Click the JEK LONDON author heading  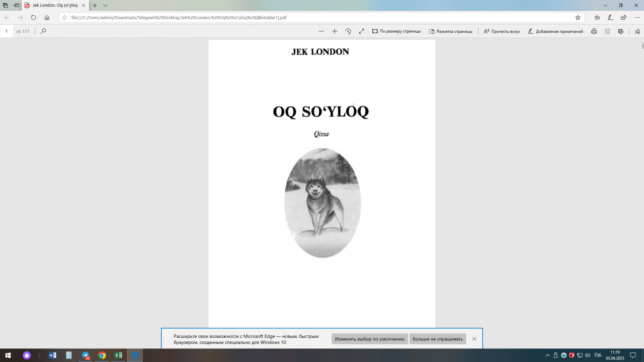pos(320,52)
